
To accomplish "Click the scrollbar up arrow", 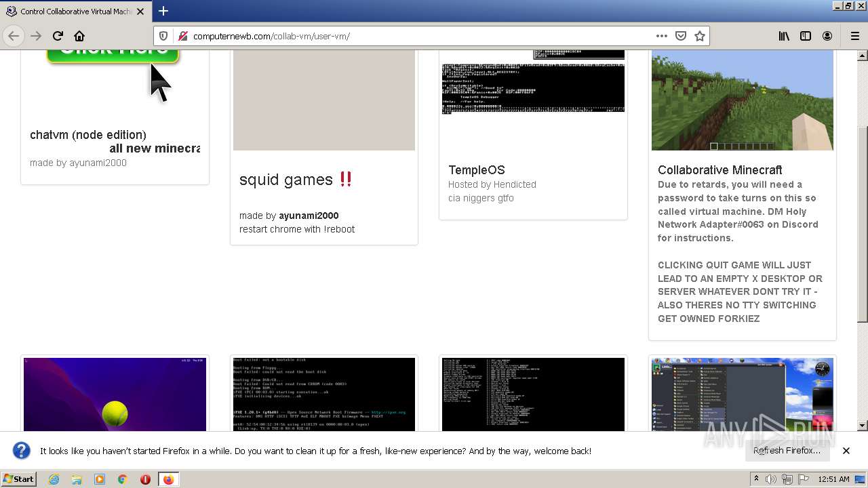I will (x=863, y=55).
